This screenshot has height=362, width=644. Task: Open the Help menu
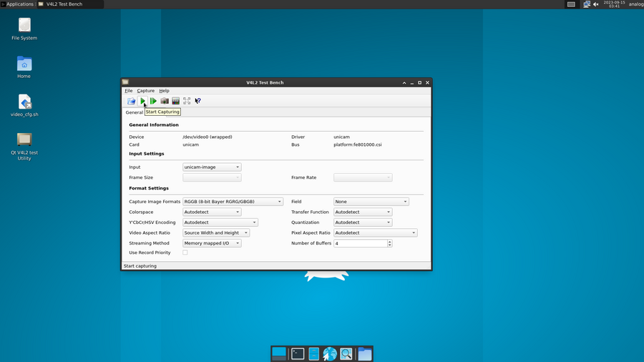click(165, 91)
